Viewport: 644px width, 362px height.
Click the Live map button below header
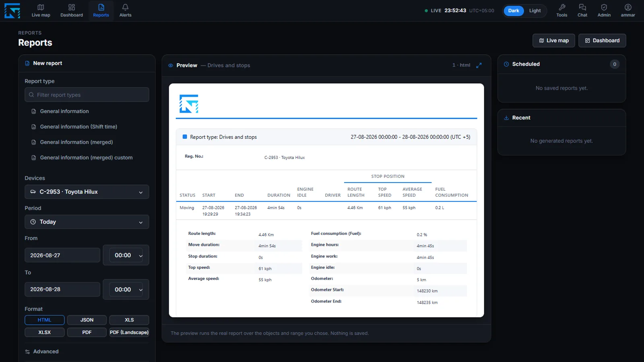(554, 41)
